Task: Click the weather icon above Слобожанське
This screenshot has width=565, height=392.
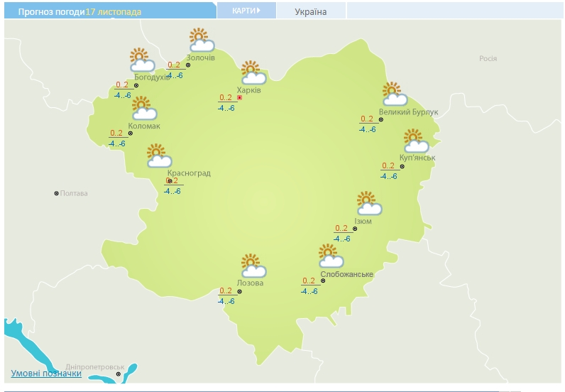Action: 330,256
